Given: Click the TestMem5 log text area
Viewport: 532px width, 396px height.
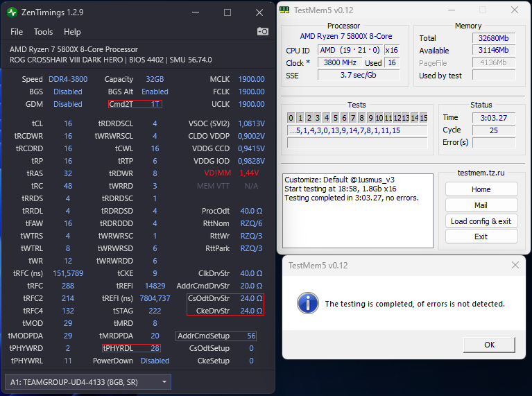Looking at the screenshot, I should (x=358, y=211).
